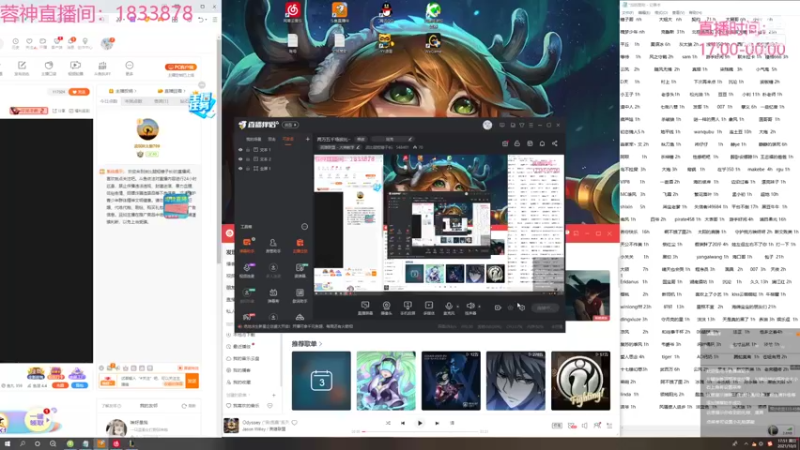Open the streamer submission link
Image resolution: width=800 pixels, height=450 pixels.
pos(122,91)
